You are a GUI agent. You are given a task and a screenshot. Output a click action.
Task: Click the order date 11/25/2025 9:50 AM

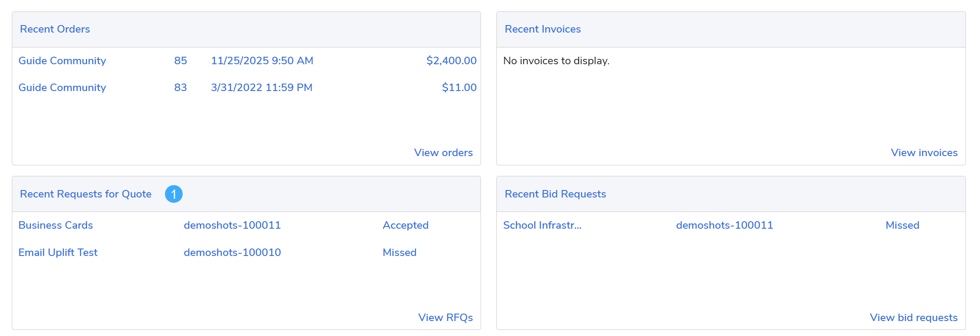(x=262, y=61)
